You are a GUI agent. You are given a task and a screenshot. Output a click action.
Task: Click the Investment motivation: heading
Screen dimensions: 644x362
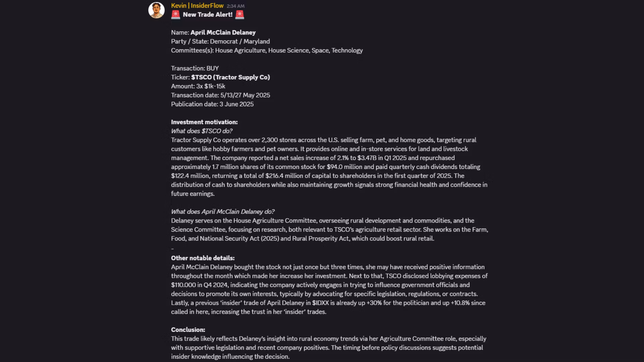(x=204, y=122)
